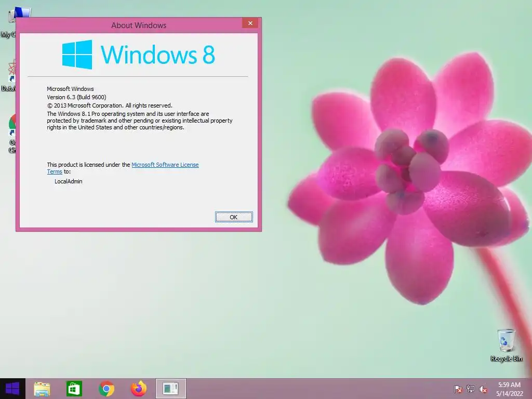The height and width of the screenshot is (399, 532).
Task: Open the Microsoft Software License link
Action: (165, 165)
